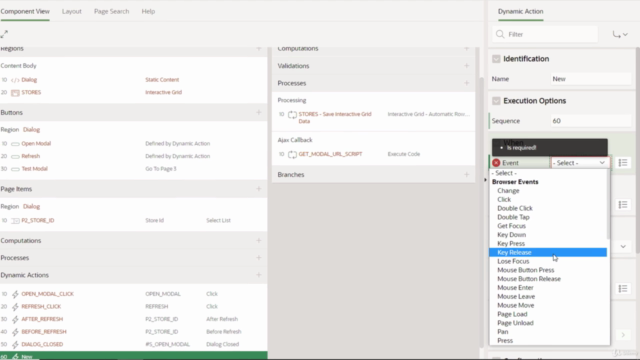Open list-of-values icon beside Event select

click(623, 163)
